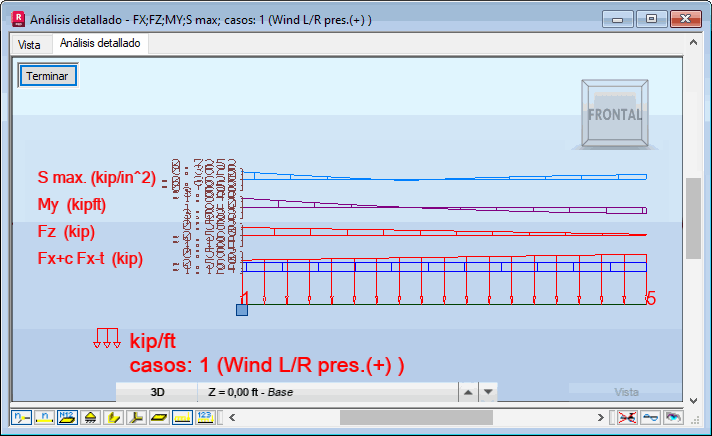
Task: Click the faded Vista label at bottom right
Action: click(626, 392)
